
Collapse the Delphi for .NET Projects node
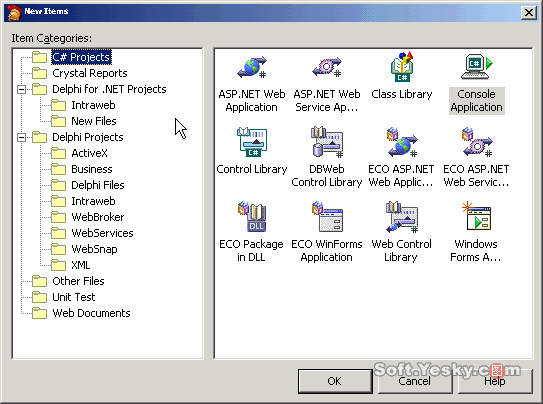click(x=21, y=90)
